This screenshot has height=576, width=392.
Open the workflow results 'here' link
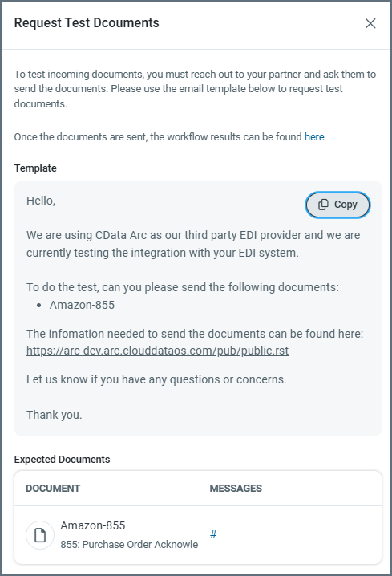tap(314, 137)
